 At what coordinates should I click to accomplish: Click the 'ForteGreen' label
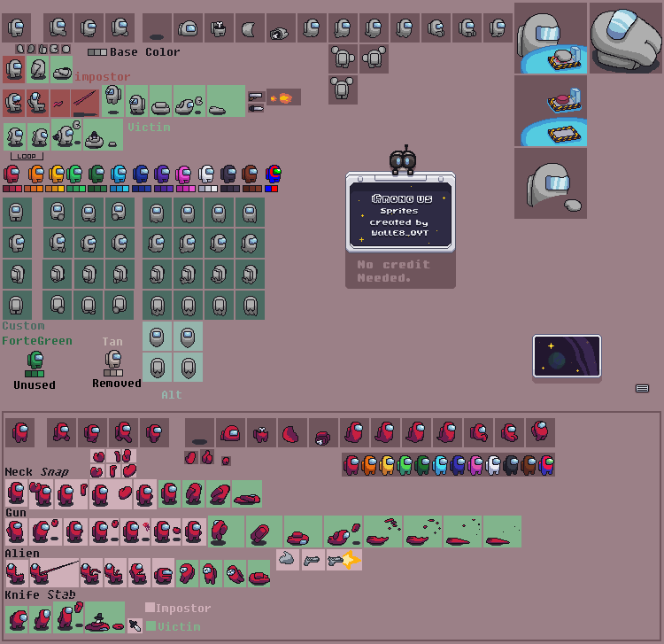coord(37,341)
